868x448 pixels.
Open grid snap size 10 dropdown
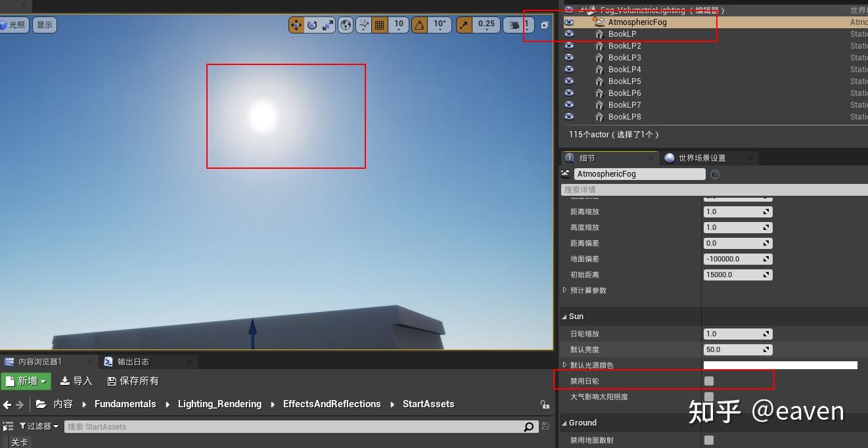pyautogui.click(x=398, y=25)
